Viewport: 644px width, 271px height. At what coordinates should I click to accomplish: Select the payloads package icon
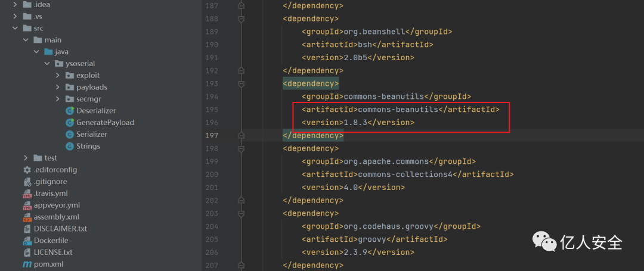click(70, 88)
